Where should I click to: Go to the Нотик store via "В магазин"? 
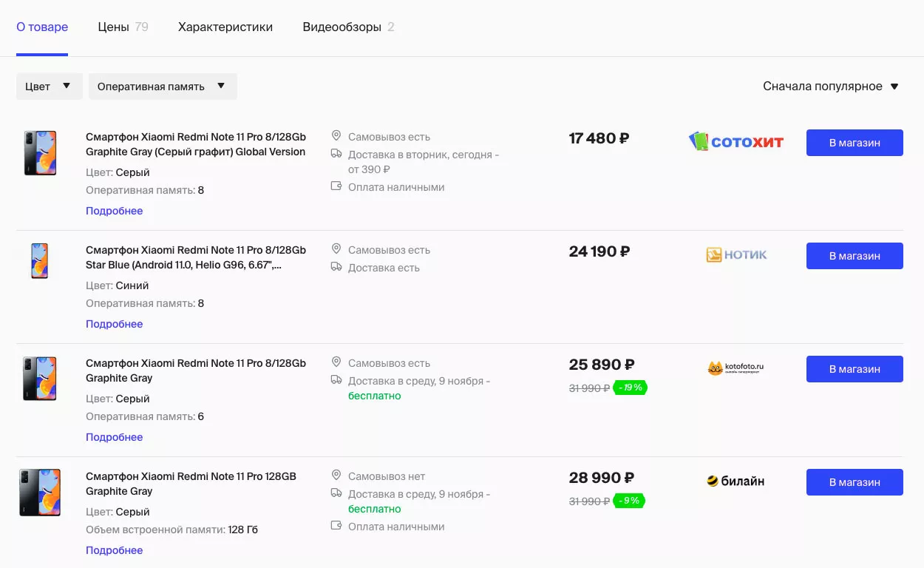[855, 256]
